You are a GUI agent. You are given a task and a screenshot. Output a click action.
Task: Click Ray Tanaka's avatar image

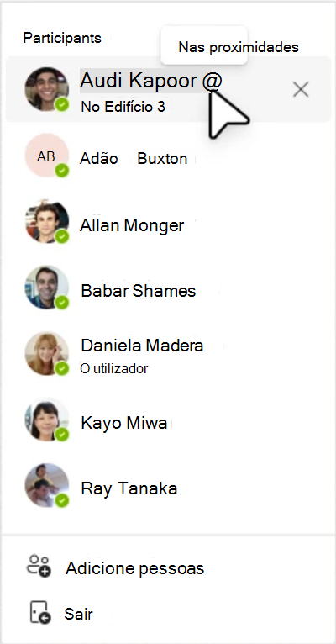(x=46, y=486)
